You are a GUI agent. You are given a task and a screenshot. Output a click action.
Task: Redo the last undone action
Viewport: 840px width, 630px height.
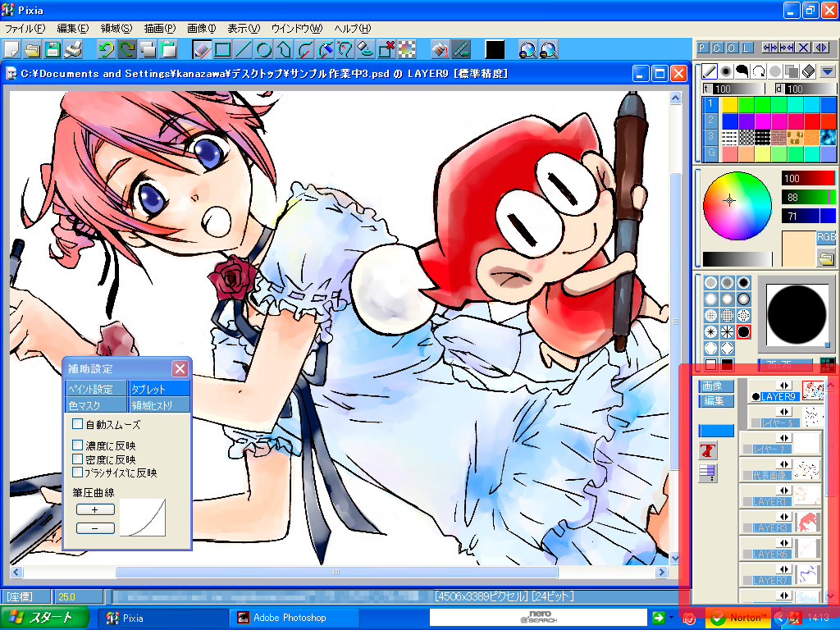[127, 50]
